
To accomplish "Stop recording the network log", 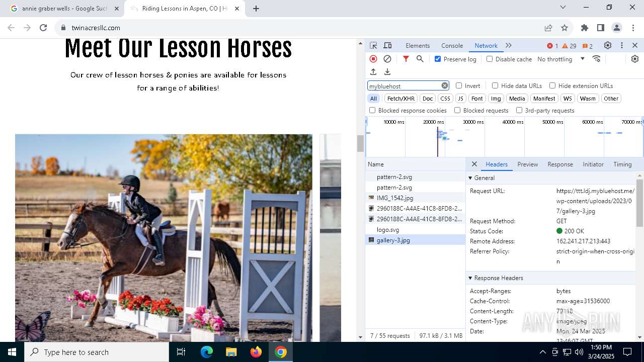I will point(373,59).
